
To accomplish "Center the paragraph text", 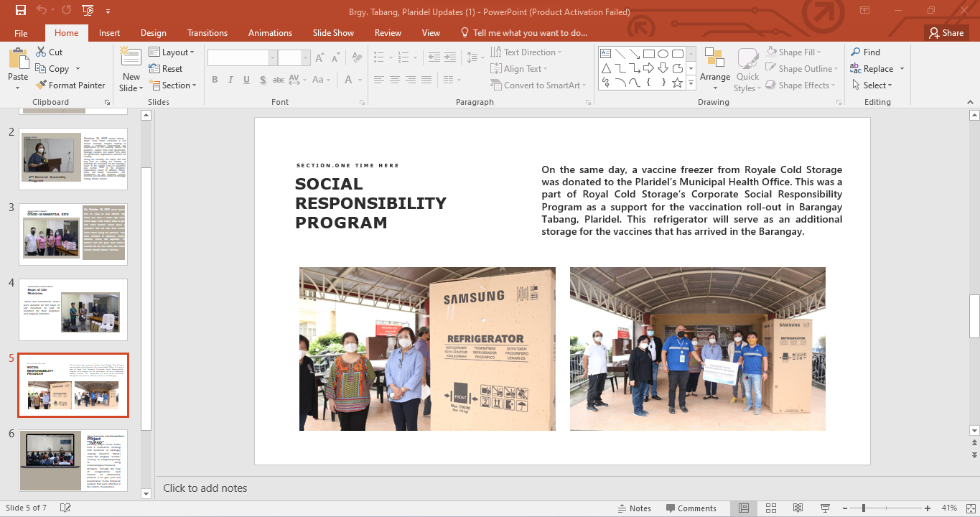I will pos(395,80).
